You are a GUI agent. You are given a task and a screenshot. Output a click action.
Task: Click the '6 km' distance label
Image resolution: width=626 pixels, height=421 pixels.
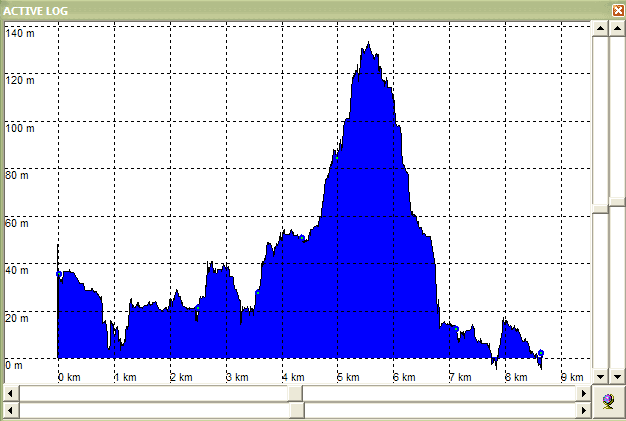[x=404, y=378]
